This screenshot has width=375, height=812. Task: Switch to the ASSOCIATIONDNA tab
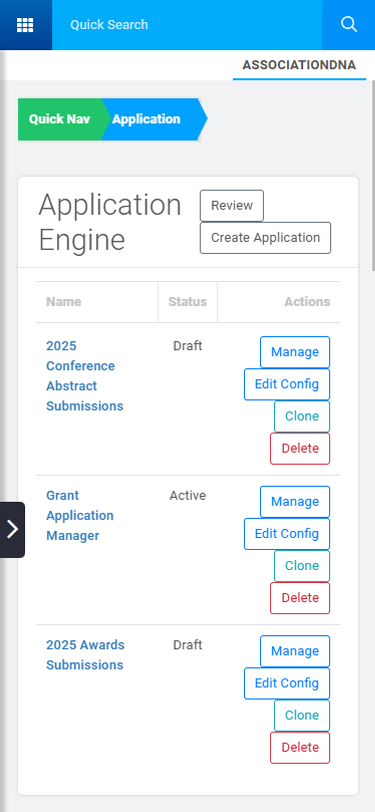coord(299,65)
